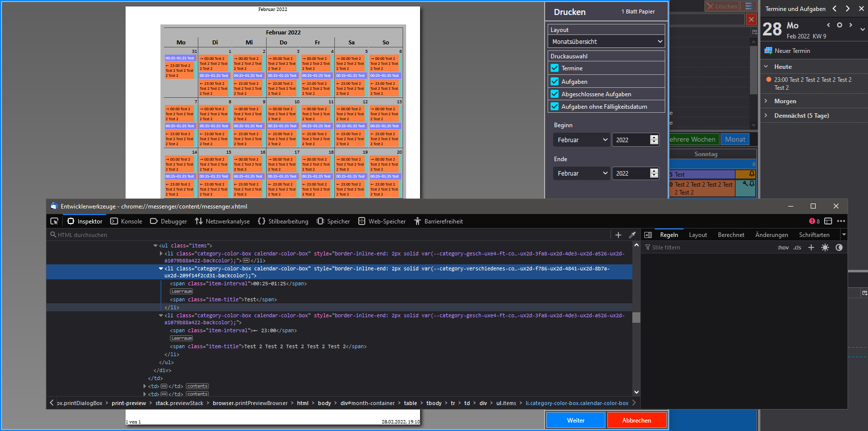Uncheck the Termine checkbox
This screenshot has height=431, width=868.
point(555,68)
